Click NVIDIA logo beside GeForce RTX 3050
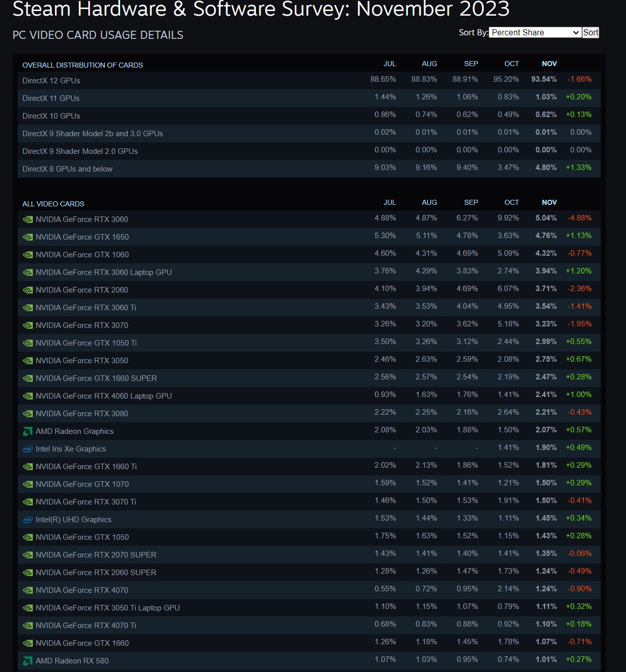Image resolution: width=626 pixels, height=672 pixels. coord(28,361)
